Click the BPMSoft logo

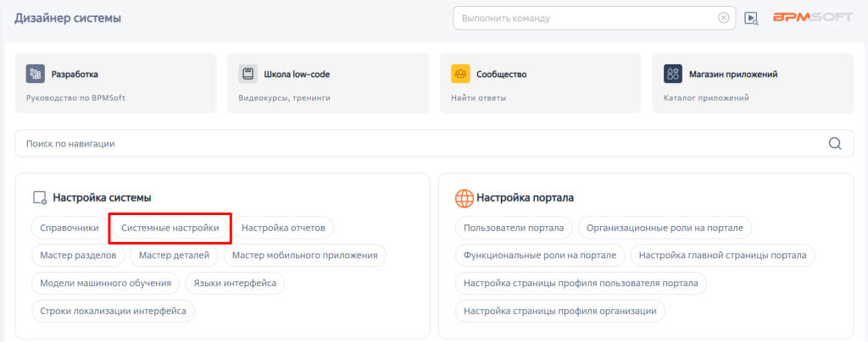[x=813, y=18]
